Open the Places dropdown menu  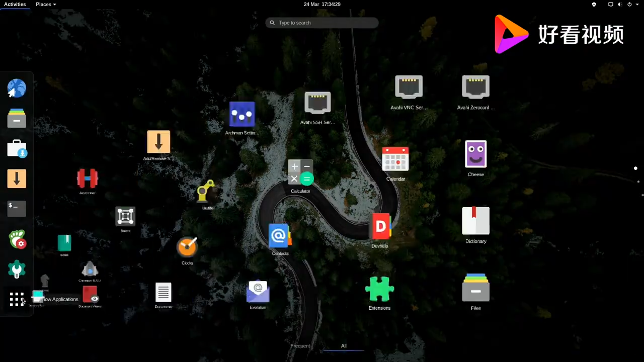[46, 4]
